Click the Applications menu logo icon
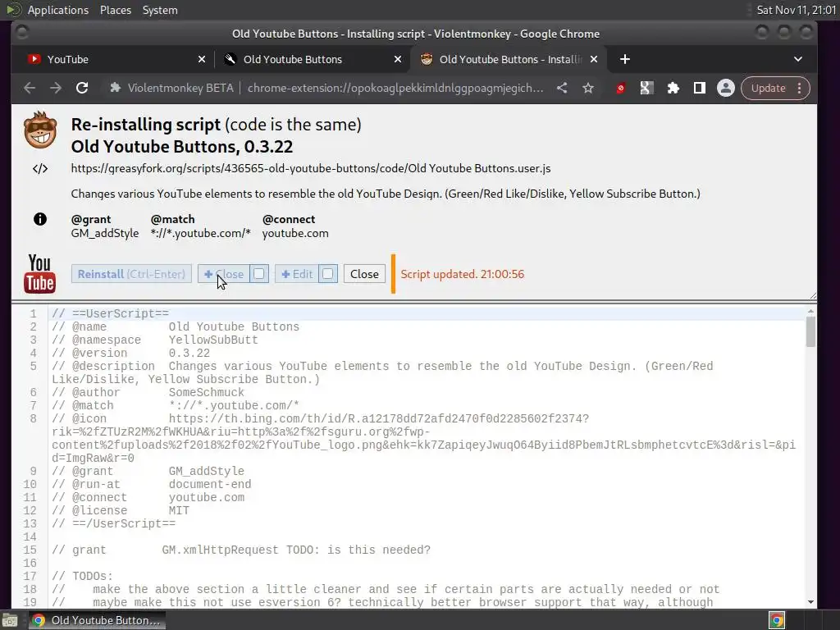This screenshot has width=840, height=630. click(13, 10)
